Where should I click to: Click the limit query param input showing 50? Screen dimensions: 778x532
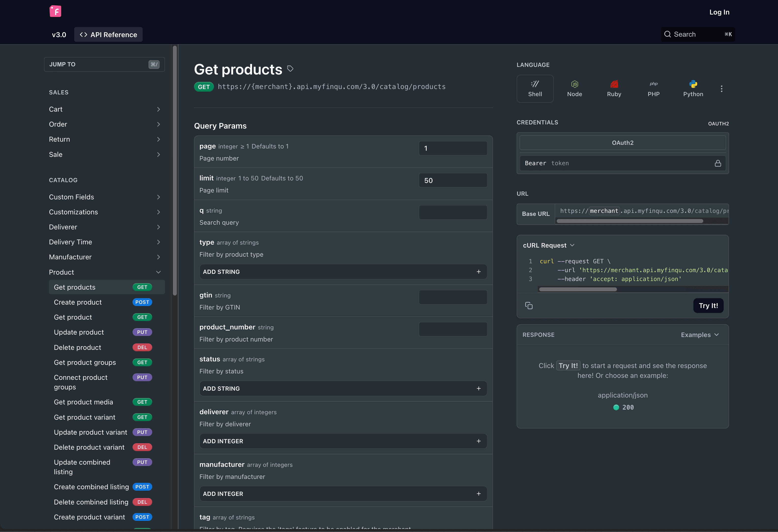point(453,180)
